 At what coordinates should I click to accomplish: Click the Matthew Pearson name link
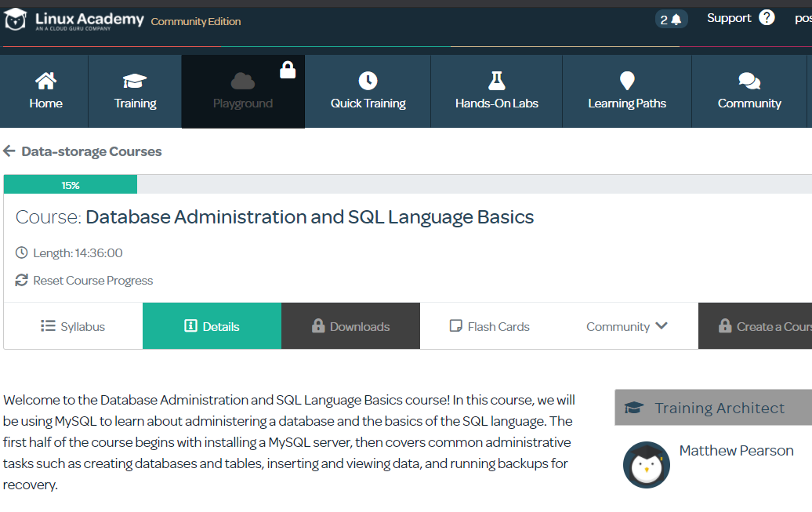click(x=737, y=450)
